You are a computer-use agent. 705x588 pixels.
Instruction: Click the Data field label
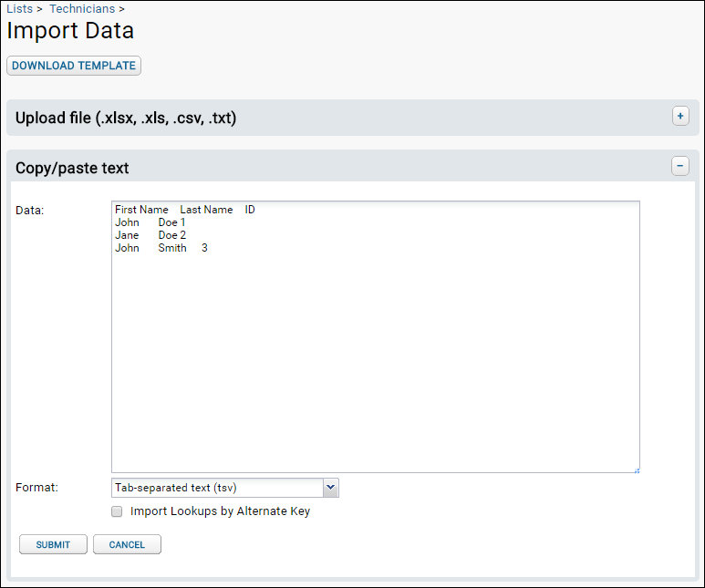tap(30, 211)
